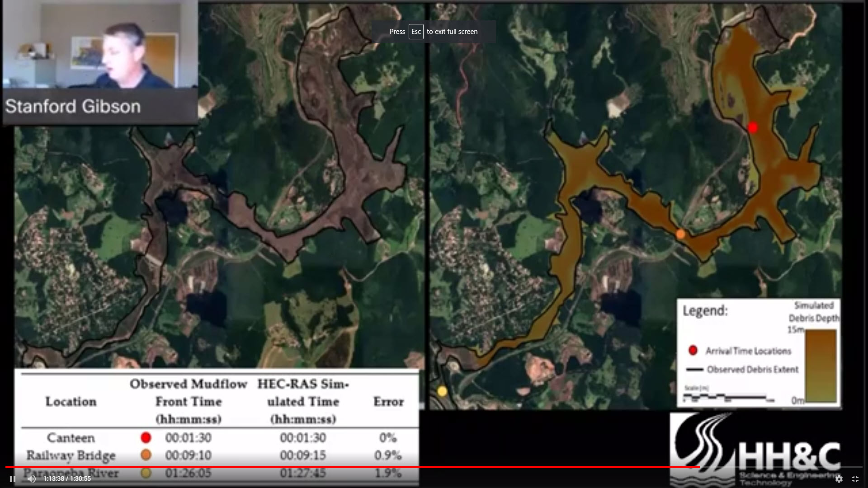Screen dimensions: 868x488
Task: Click the Canteen row red dot in table
Action: (x=146, y=437)
